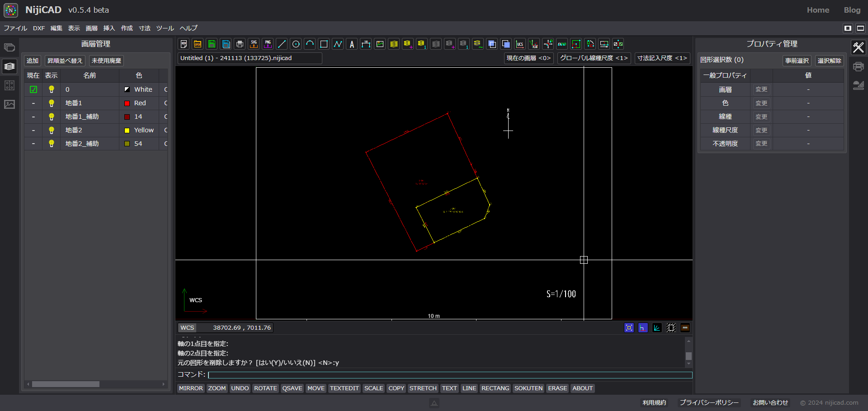Click the SVG export icon
This screenshot has height=411, width=868.
(254, 44)
